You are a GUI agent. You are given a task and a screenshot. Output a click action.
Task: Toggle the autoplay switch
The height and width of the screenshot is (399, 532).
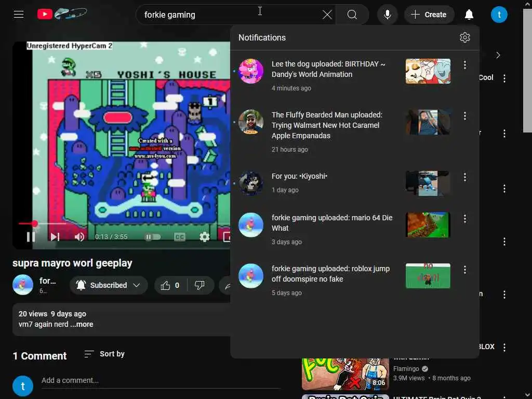tap(153, 237)
